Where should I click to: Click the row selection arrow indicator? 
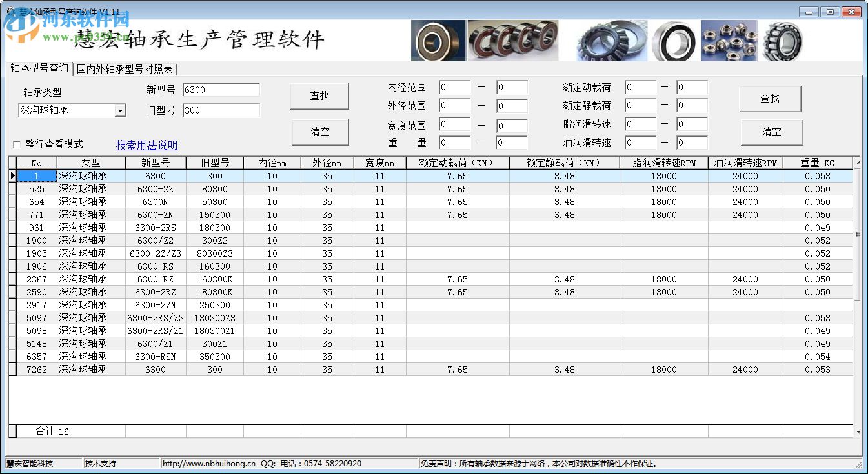[13, 176]
